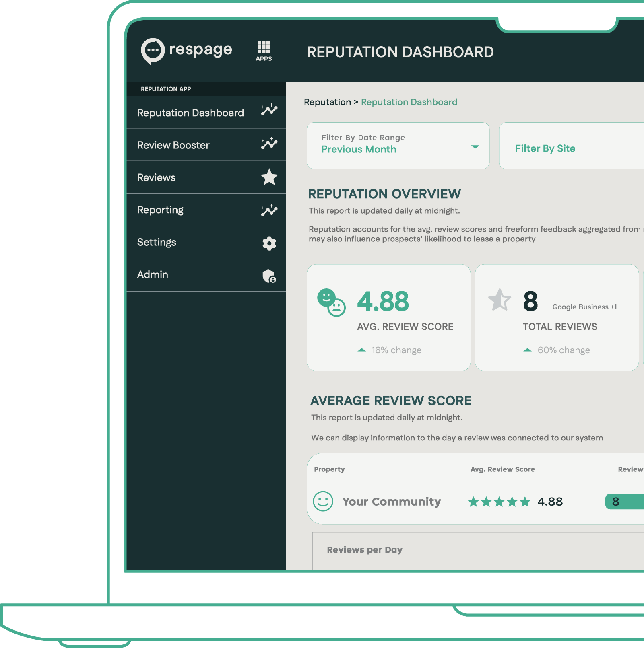Click the 60% change up arrow
The image size is (644, 648).
[x=528, y=350]
